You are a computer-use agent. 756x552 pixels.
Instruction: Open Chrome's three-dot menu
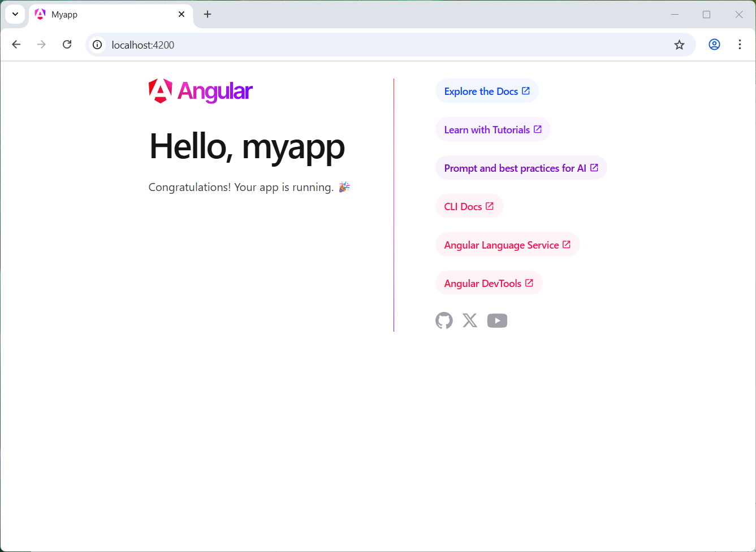pos(740,45)
